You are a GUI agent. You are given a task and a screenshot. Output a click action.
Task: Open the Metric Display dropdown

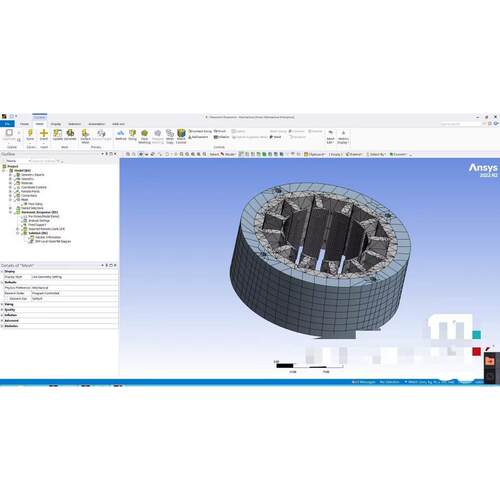tap(343, 140)
